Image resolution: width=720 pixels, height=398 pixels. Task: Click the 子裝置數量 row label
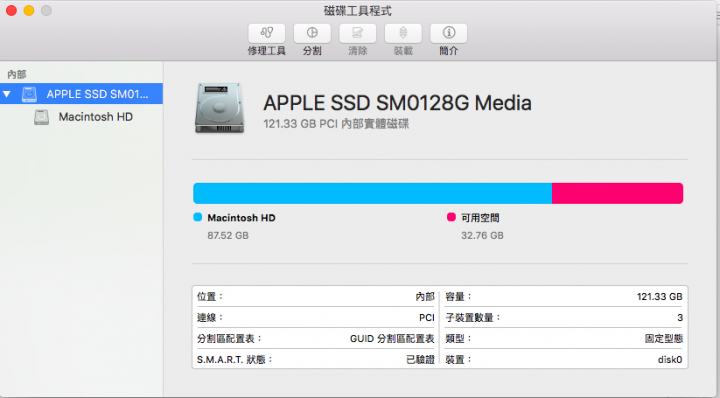[472, 318]
